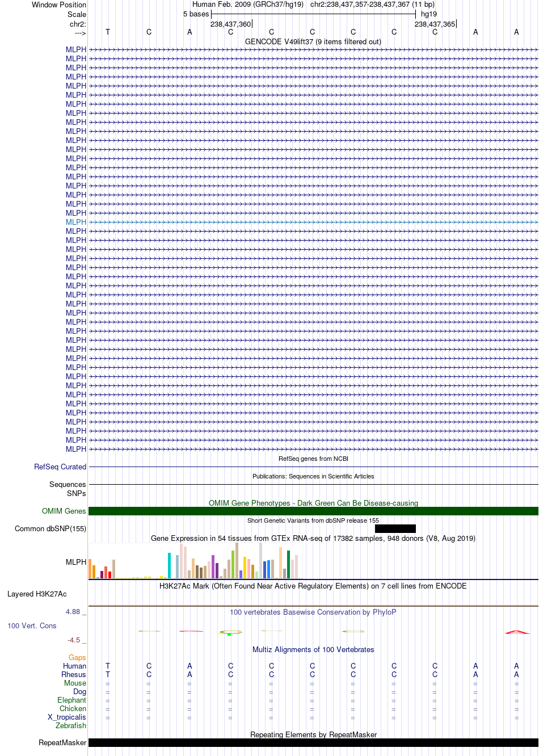Click the MLPH label beside the GTEx bar chart

click(76, 562)
